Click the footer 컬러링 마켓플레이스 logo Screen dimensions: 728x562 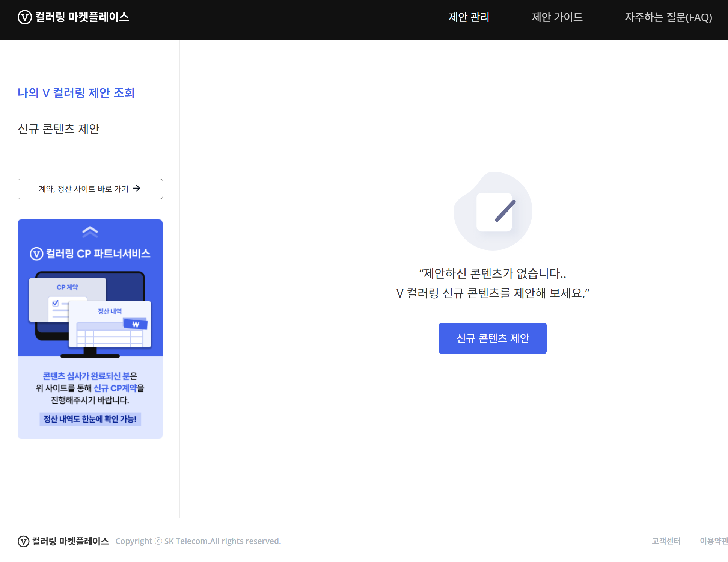[x=63, y=541]
